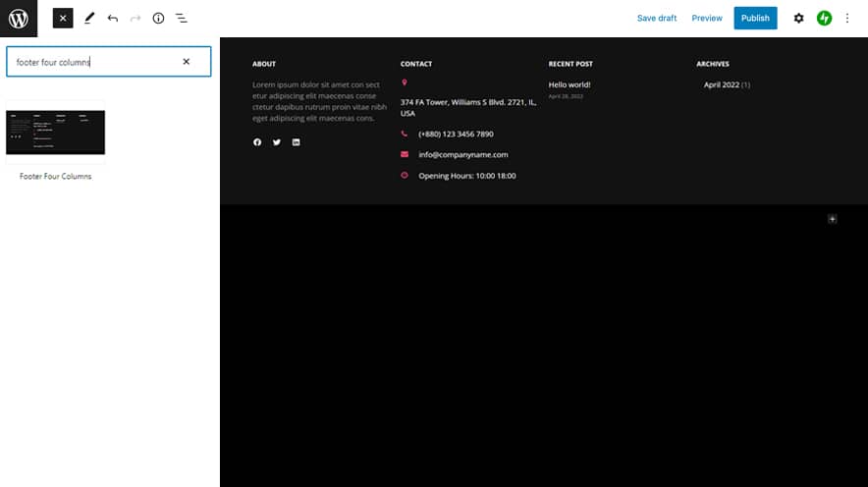
Task: Publish the post
Action: pos(755,19)
